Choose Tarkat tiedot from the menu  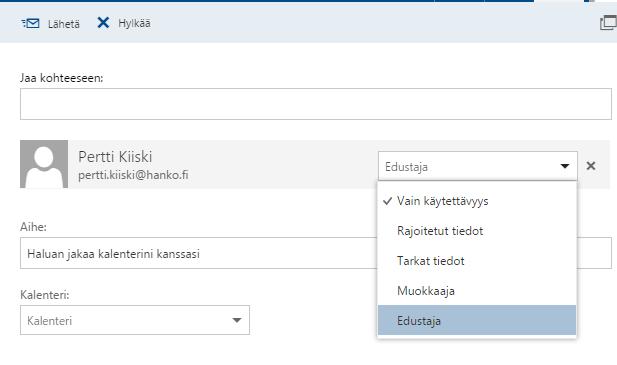pyautogui.click(x=477, y=261)
